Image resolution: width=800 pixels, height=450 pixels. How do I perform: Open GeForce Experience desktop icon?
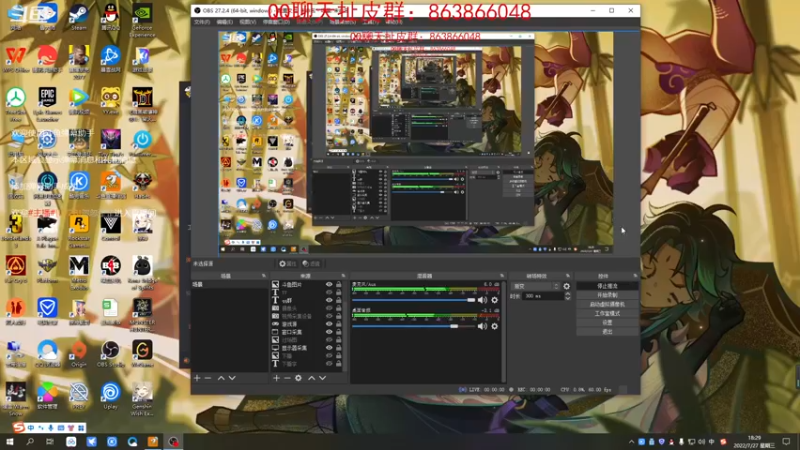point(142,20)
